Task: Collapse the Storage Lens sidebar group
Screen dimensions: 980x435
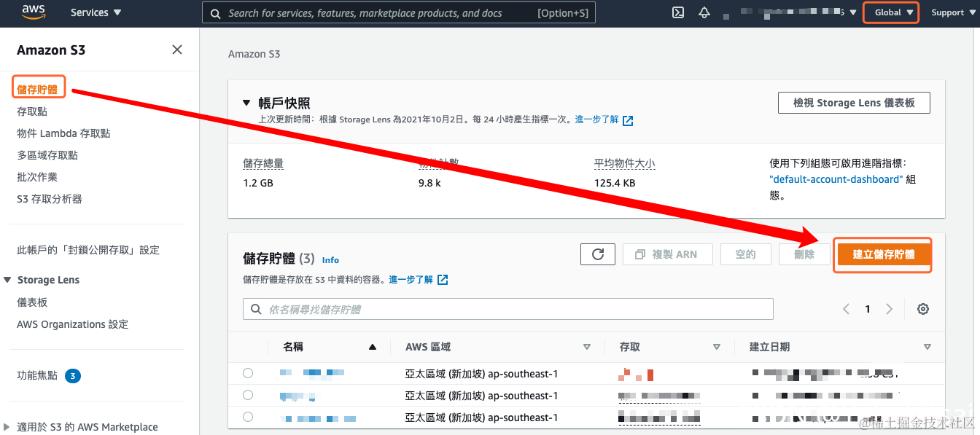Action: 8,280
